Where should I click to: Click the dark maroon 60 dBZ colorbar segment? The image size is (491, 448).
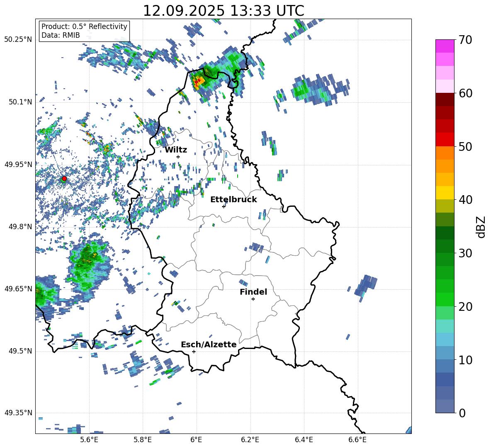pos(445,99)
